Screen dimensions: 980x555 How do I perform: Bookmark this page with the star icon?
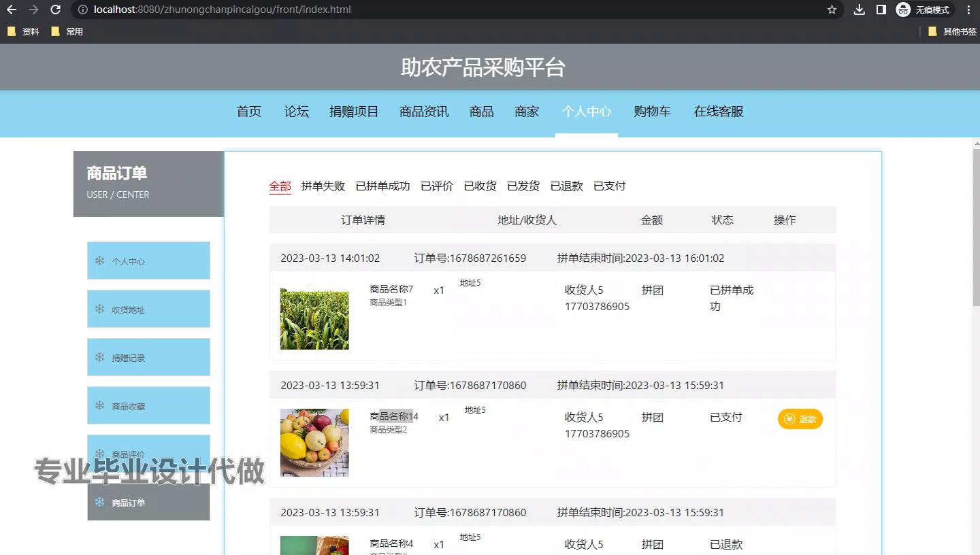[x=832, y=10]
